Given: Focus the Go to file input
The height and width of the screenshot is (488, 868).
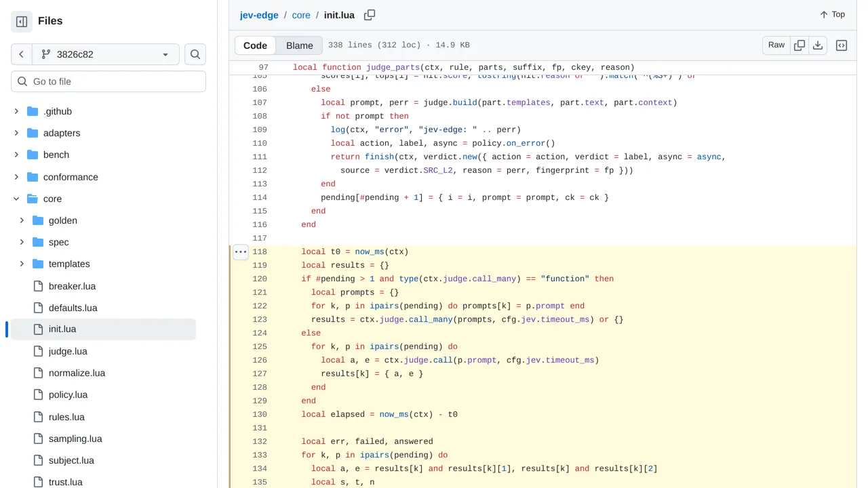Looking at the screenshot, I should (108, 81).
